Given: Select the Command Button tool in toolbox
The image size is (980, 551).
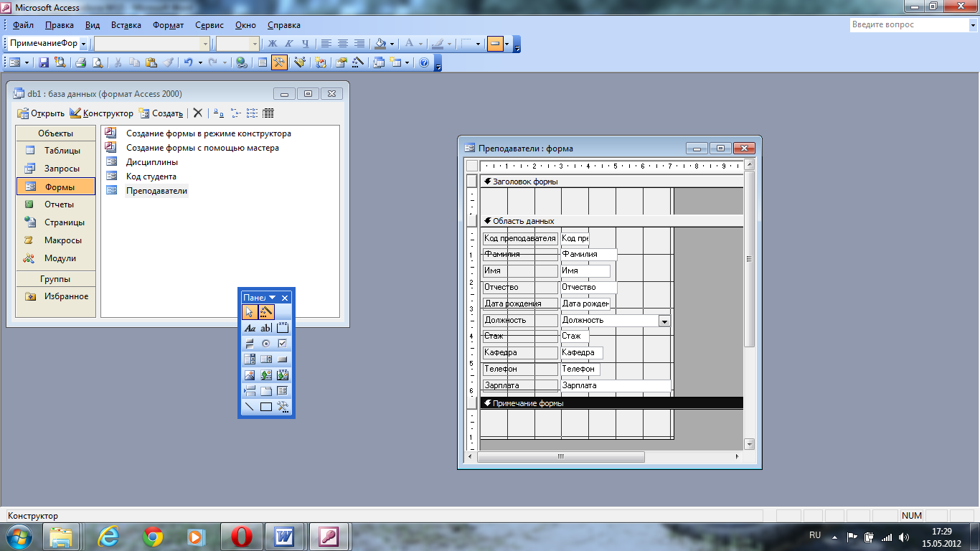Looking at the screenshot, I should click(283, 359).
